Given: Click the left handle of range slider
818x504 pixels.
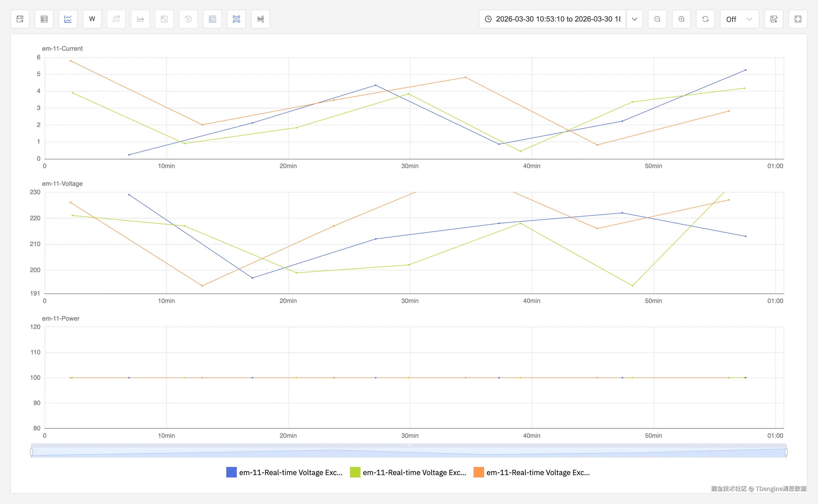Looking at the screenshot, I should (31, 452).
